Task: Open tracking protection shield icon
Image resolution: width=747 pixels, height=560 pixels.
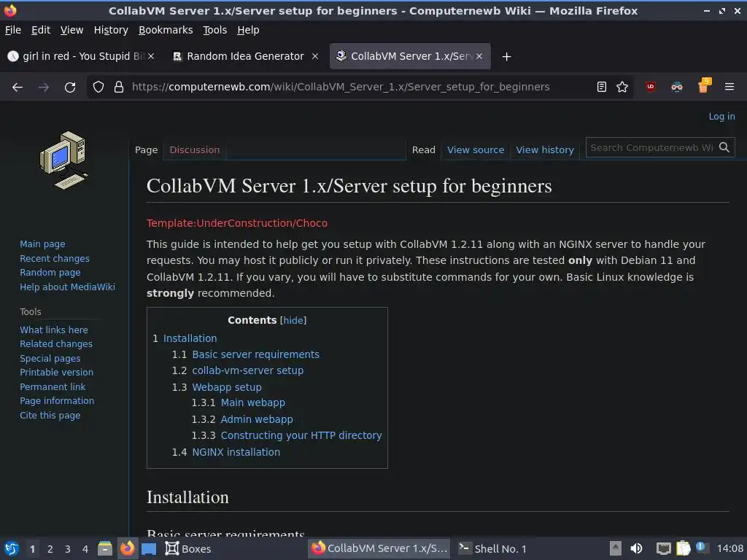Action: tap(98, 87)
